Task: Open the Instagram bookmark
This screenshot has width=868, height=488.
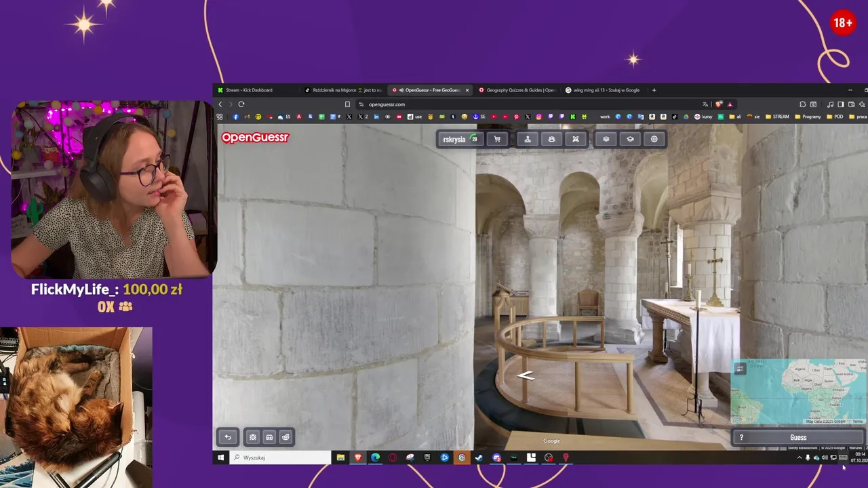Action: (538, 117)
